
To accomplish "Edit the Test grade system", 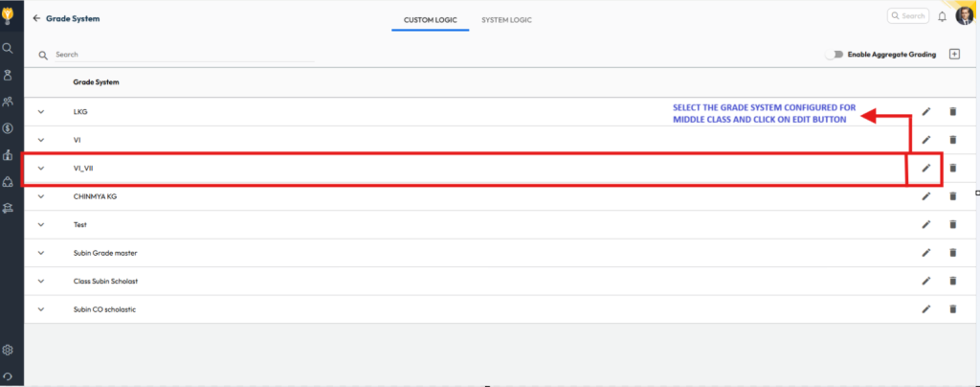I will pos(925,224).
